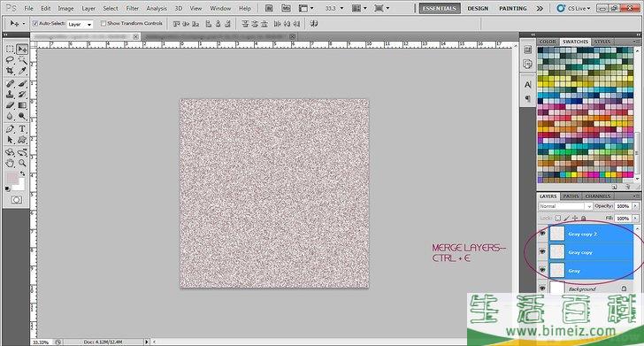
Task: Select the Lasso tool
Action: coord(10,60)
